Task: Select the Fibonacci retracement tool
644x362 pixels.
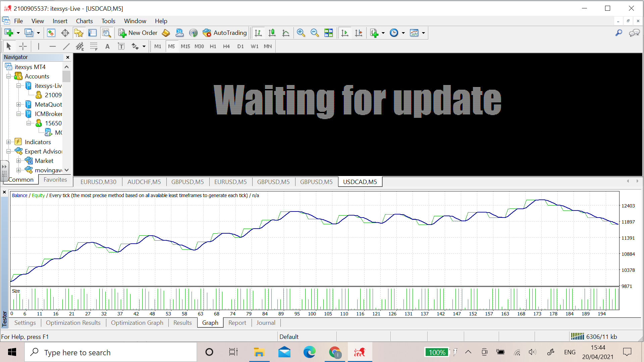Action: click(94, 46)
